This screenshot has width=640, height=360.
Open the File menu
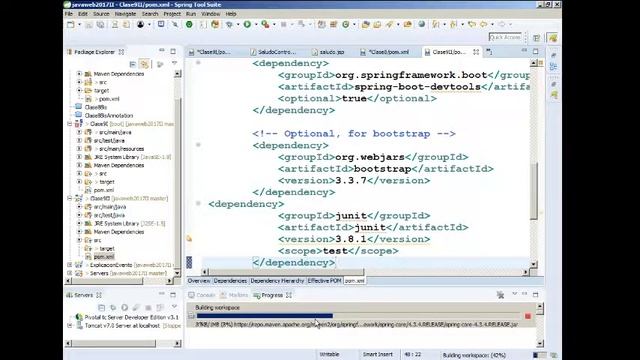coord(69,14)
